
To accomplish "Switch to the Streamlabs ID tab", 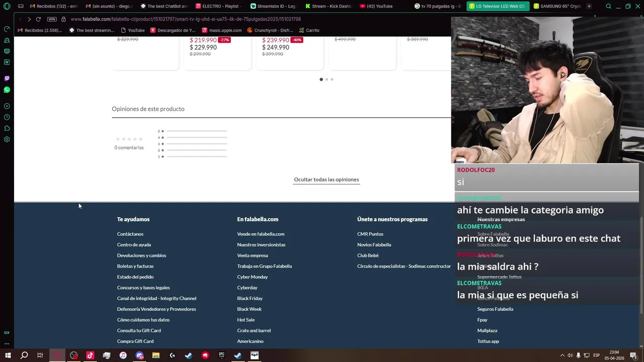I will (x=275, y=6).
